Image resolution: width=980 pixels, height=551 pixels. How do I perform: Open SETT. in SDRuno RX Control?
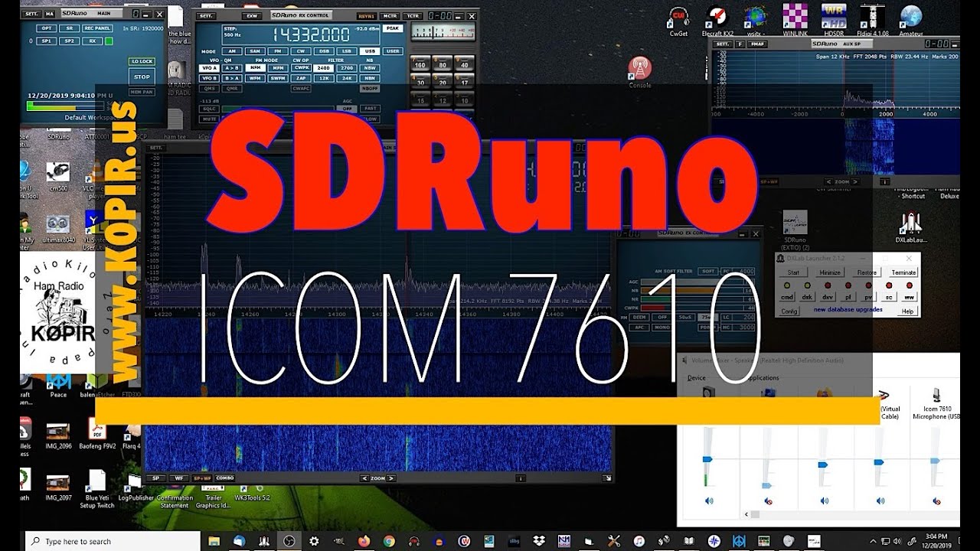[x=206, y=15]
